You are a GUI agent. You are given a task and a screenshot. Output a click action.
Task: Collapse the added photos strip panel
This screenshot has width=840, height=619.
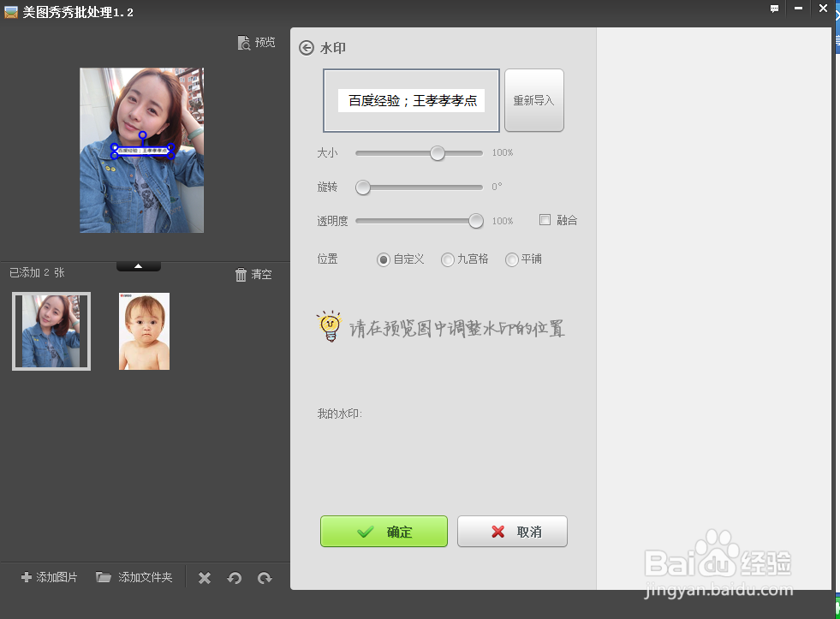click(x=138, y=266)
